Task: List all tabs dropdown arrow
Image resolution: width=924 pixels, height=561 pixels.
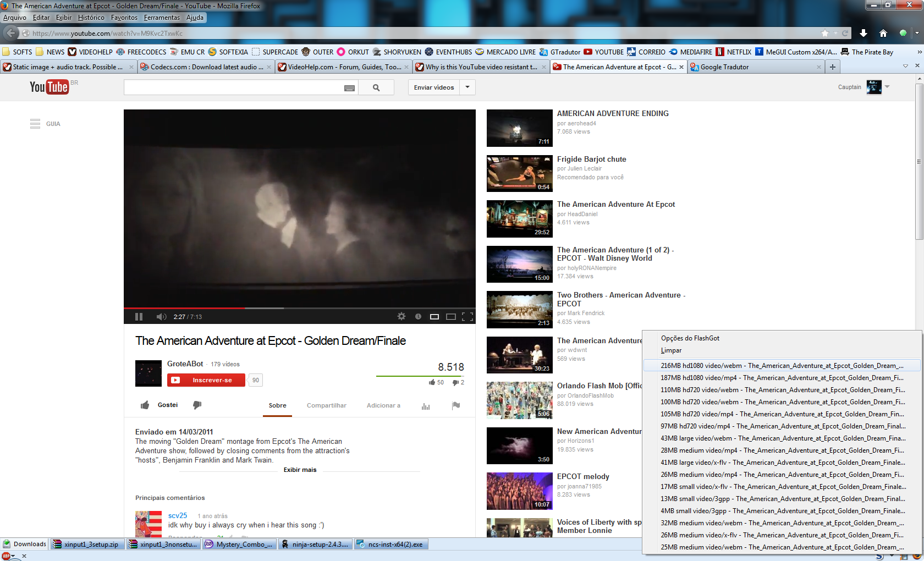Action: 905,66
